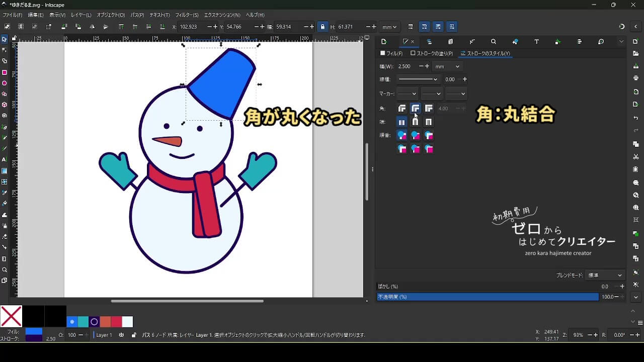Open the フィルター(S) menu
The image size is (644, 362).
click(x=187, y=15)
